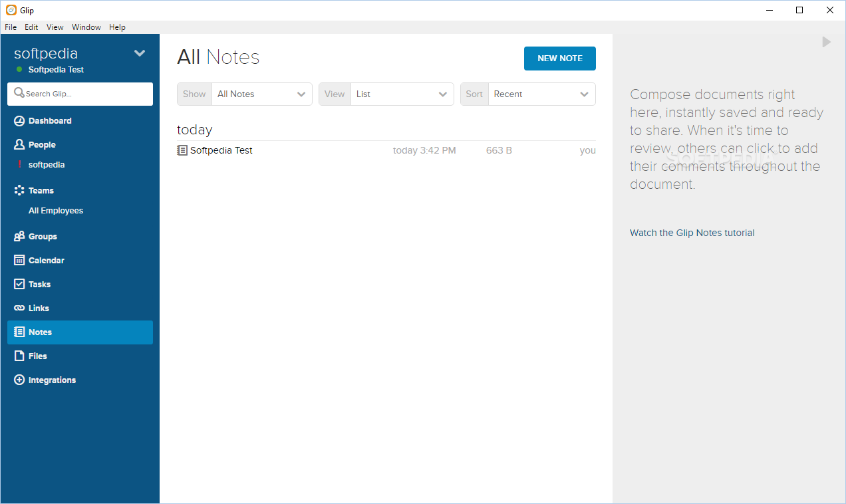Click the Glip app icon in title bar

(x=11, y=10)
